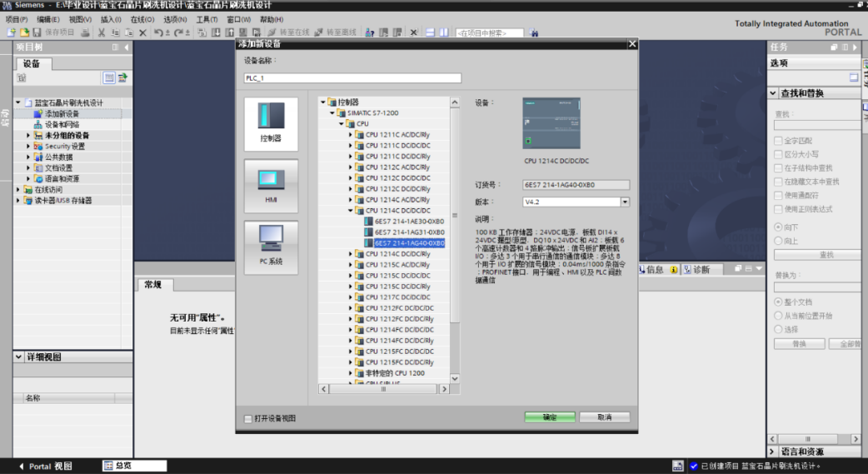Collapse the SIMATIC S7-1200 node
868x474 pixels.
(332, 113)
